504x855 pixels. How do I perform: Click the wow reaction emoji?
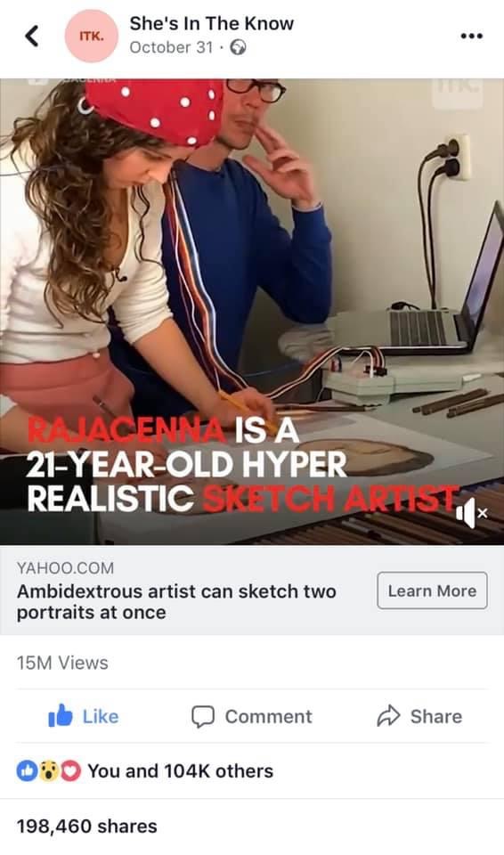49,771
